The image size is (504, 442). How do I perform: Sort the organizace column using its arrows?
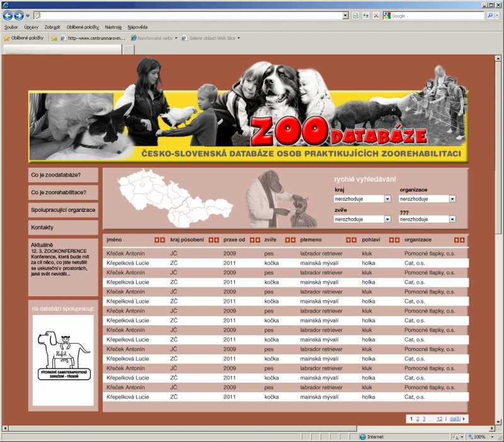coord(459,240)
